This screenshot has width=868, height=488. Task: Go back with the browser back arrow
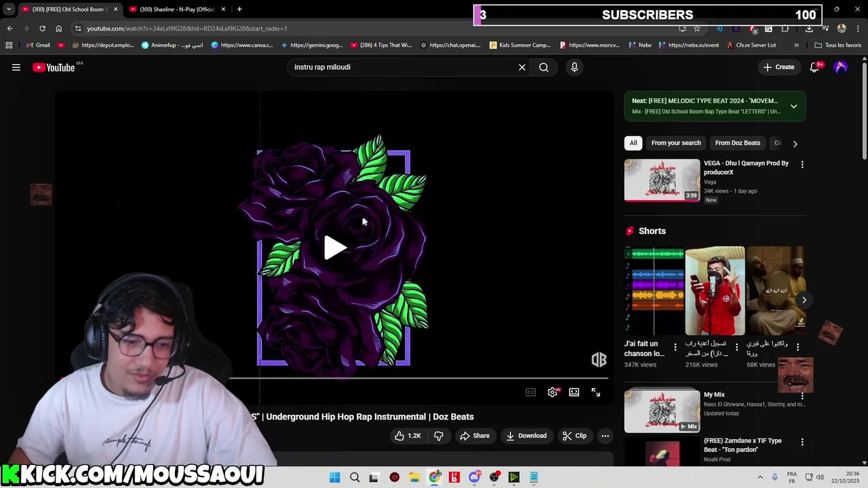click(9, 28)
